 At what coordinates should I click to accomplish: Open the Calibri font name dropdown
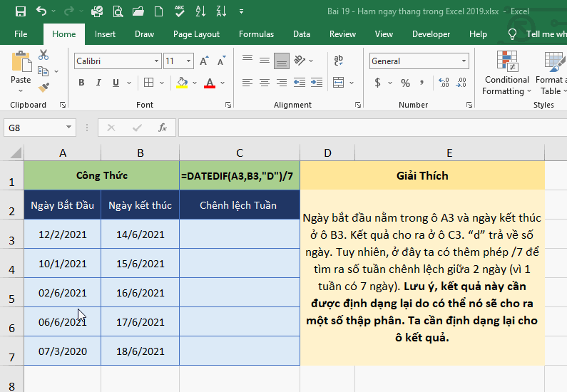click(156, 61)
